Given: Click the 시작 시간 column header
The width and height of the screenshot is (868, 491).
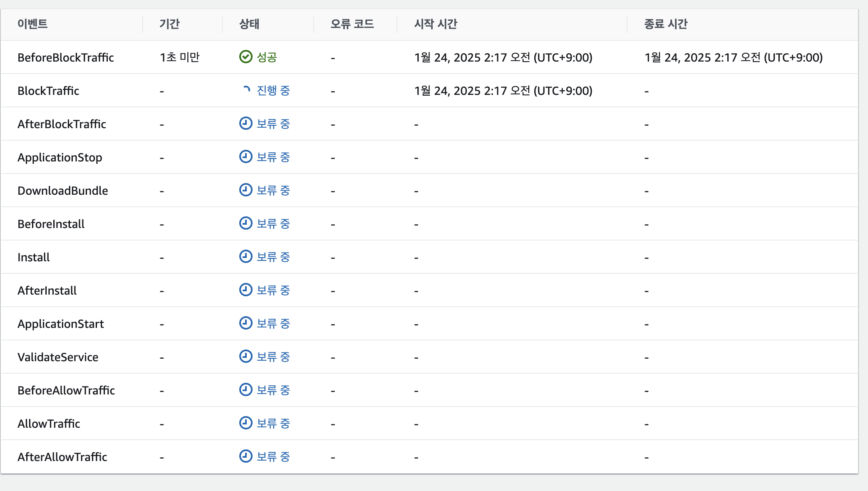Looking at the screenshot, I should tap(436, 24).
